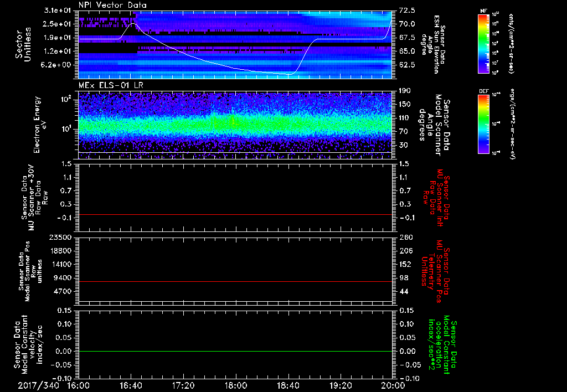
Task: Click the NF color scale bar
Action: pos(484,44)
